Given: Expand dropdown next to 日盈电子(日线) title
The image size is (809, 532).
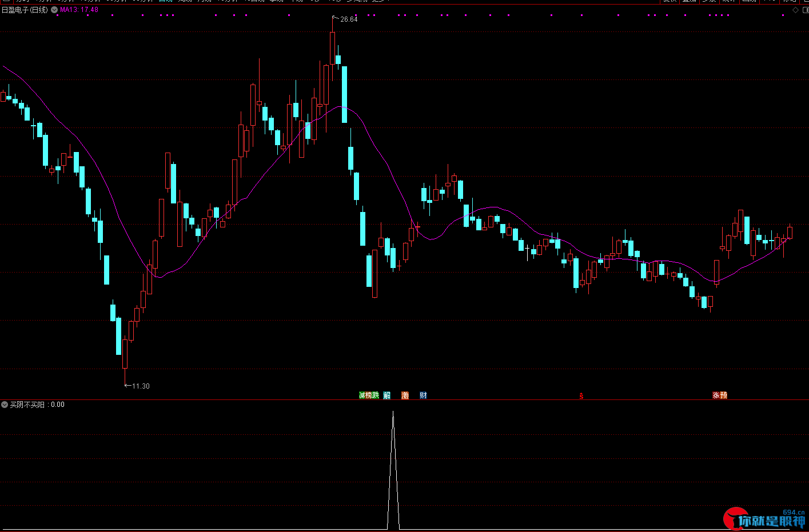Looking at the screenshot, I should [x=54, y=10].
